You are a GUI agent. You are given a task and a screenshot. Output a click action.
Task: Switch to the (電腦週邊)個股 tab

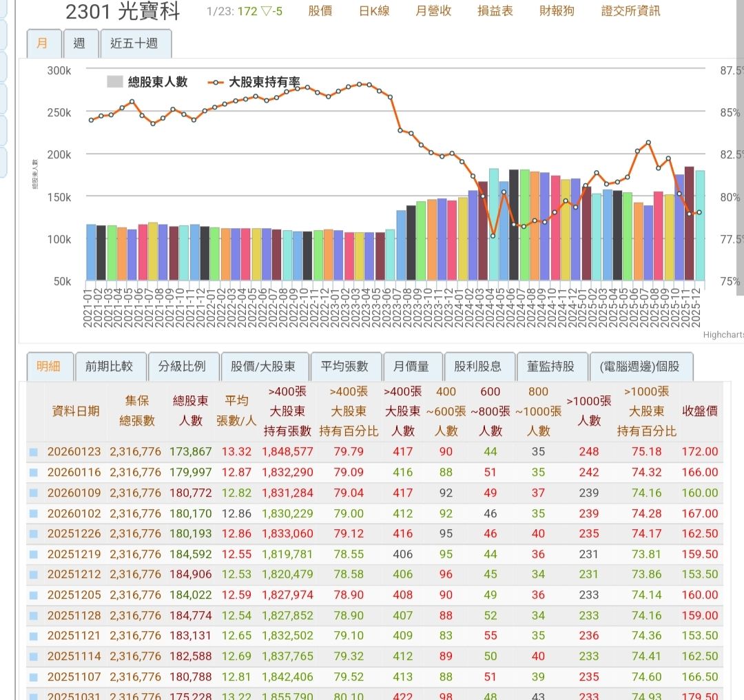pos(641,367)
